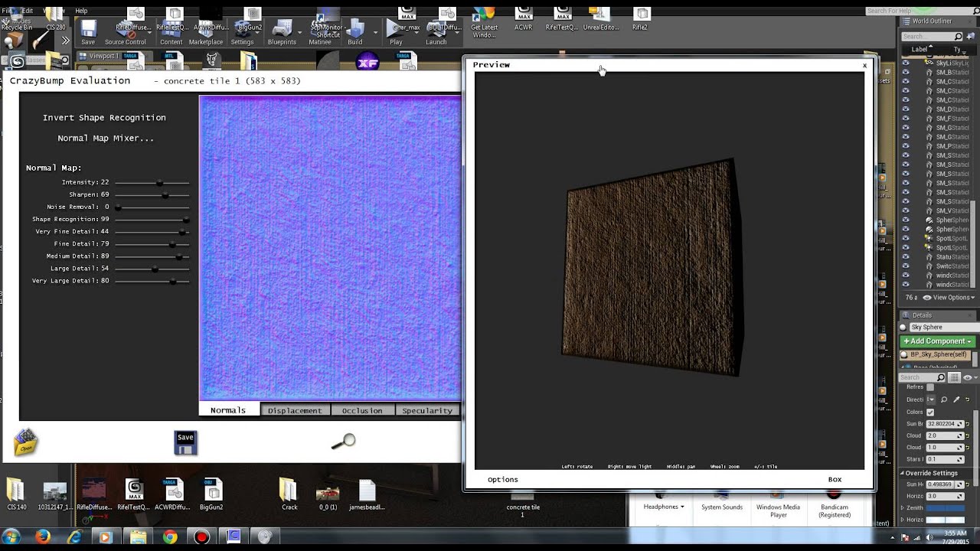This screenshot has height=551, width=980.
Task: Open the Add Component dropdown
Action: click(x=937, y=341)
